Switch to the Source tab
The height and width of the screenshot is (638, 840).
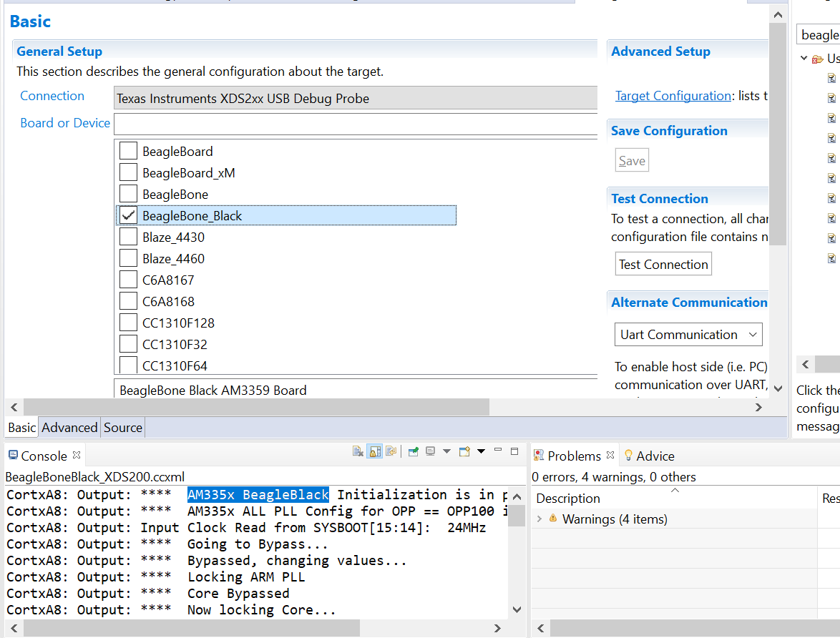pos(122,428)
